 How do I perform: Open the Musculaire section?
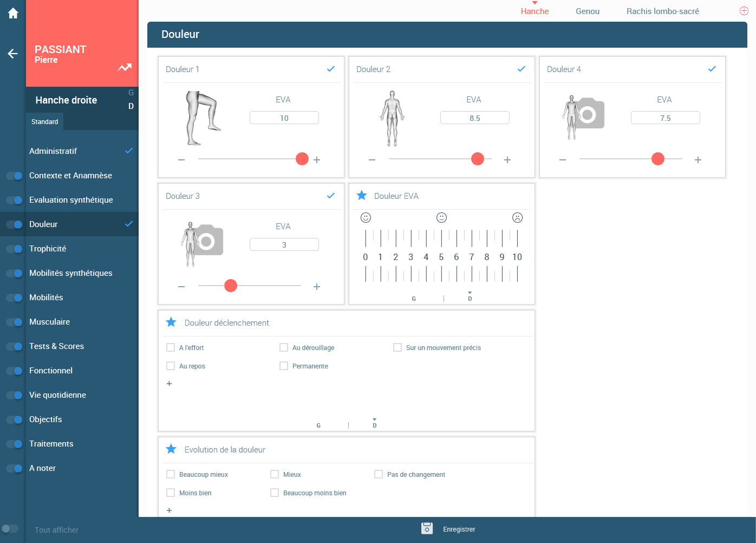(82, 321)
